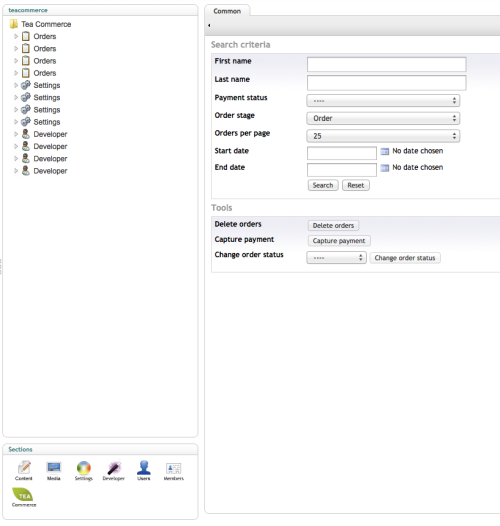Open the Members section icon
The height and width of the screenshot is (526, 500).
coord(173,468)
